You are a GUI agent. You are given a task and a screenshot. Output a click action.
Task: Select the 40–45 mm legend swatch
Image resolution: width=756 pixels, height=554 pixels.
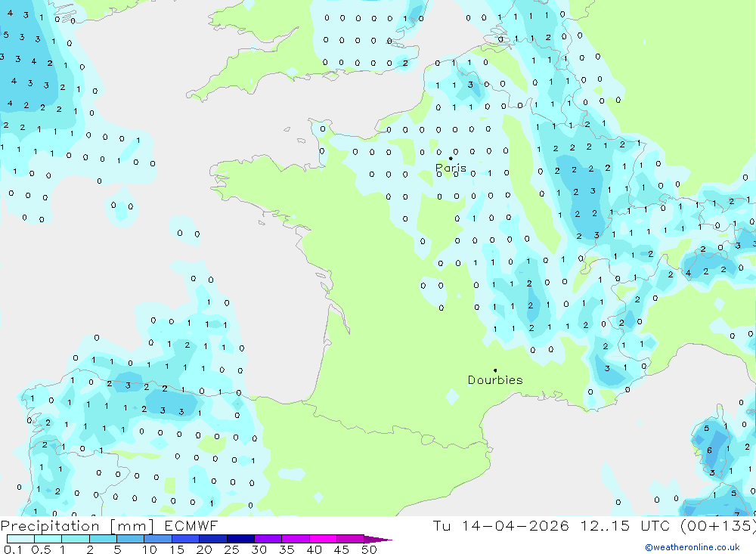[323, 539]
